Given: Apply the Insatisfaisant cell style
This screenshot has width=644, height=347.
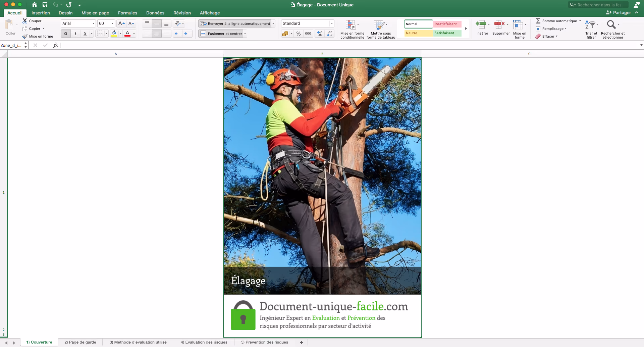Looking at the screenshot, I should coord(447,24).
